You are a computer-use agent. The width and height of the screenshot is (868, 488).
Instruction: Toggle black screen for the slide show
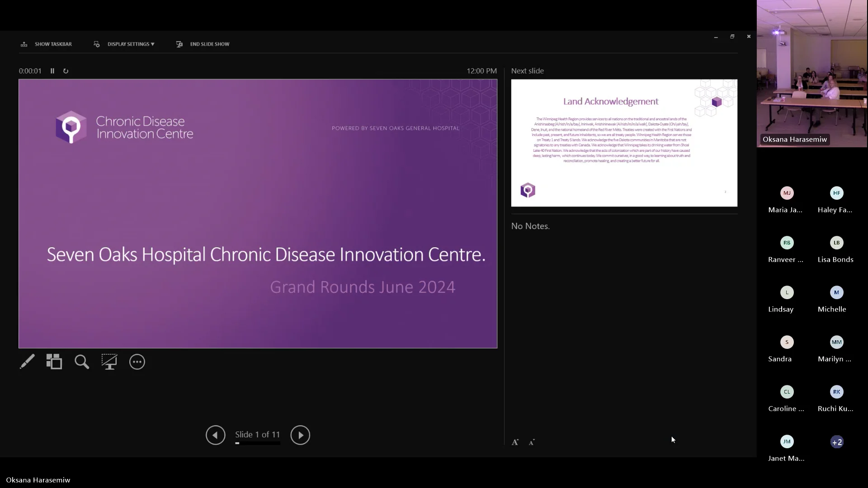pos(109,362)
